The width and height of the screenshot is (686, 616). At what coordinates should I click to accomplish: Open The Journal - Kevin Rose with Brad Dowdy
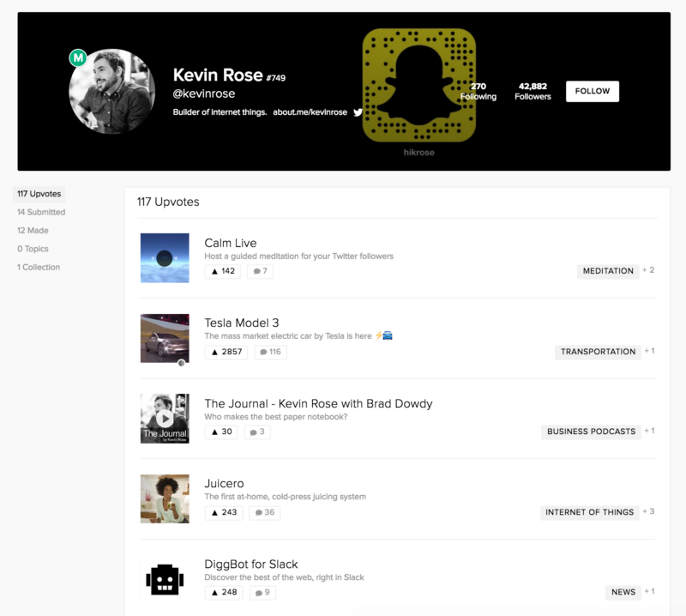click(318, 404)
